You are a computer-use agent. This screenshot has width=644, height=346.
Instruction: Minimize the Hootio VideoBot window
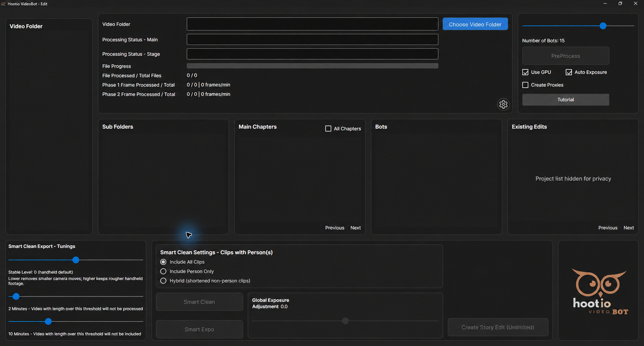click(x=605, y=3)
